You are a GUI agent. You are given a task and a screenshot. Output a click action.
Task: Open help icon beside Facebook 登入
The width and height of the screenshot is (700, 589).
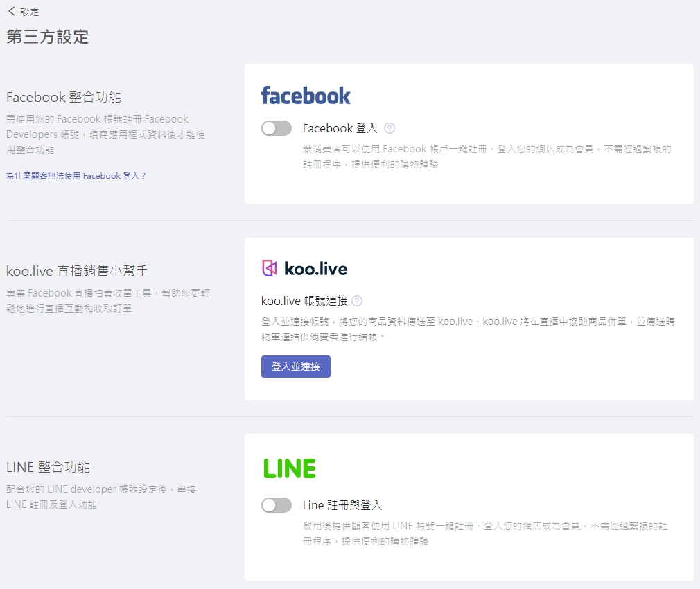[x=390, y=128]
